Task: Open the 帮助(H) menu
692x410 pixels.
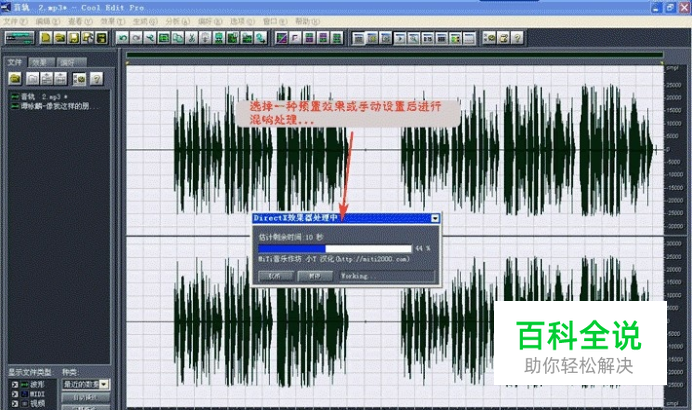Action: [x=307, y=21]
